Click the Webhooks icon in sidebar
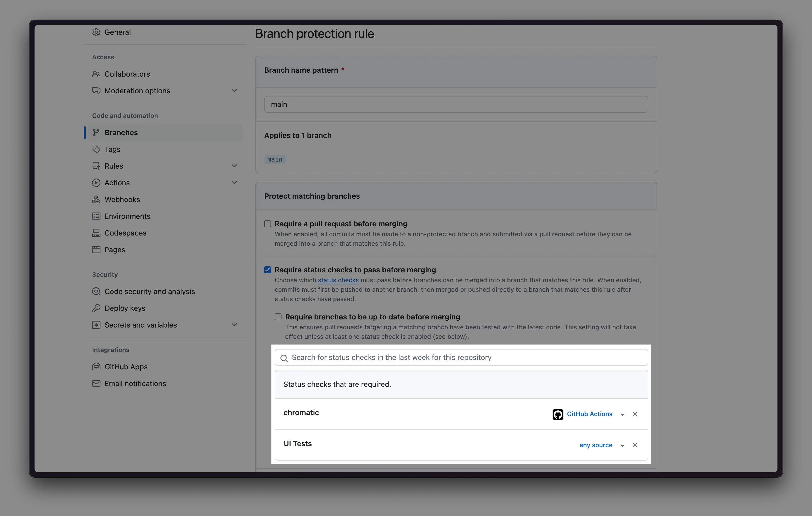Screen dimensions: 812x516 [x=96, y=199]
